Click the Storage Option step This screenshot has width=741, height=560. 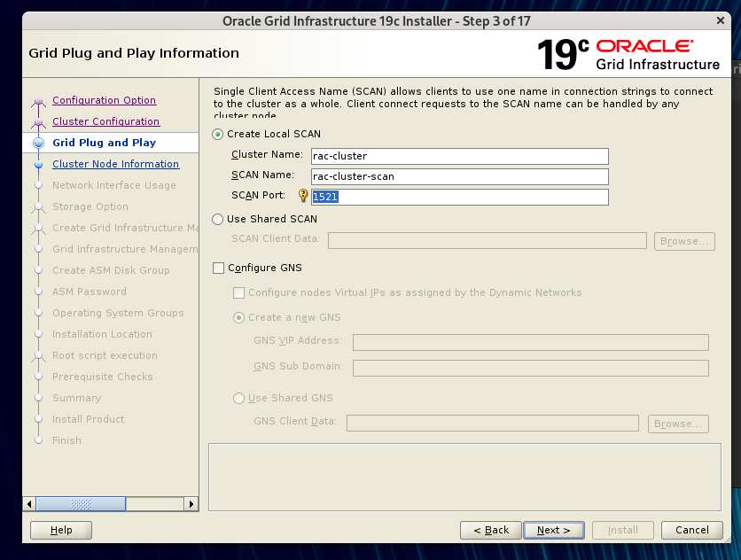(90, 206)
